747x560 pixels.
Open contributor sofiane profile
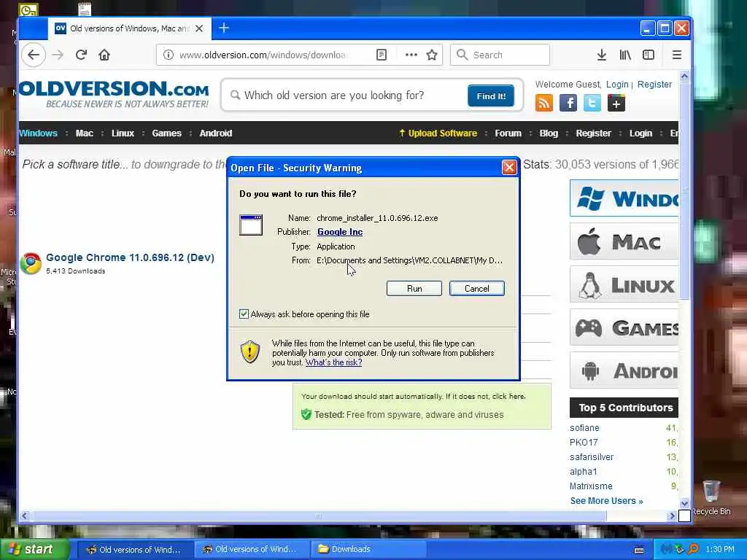(584, 427)
